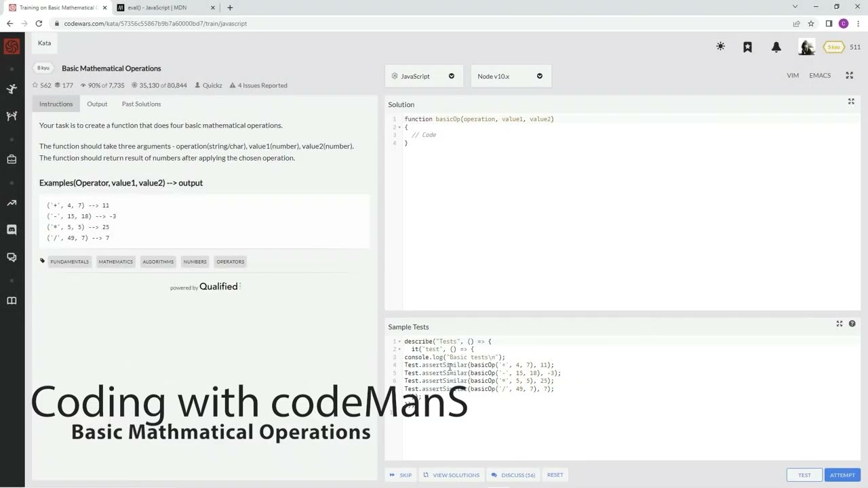Switch to the Past Solutions tab

pos(141,104)
